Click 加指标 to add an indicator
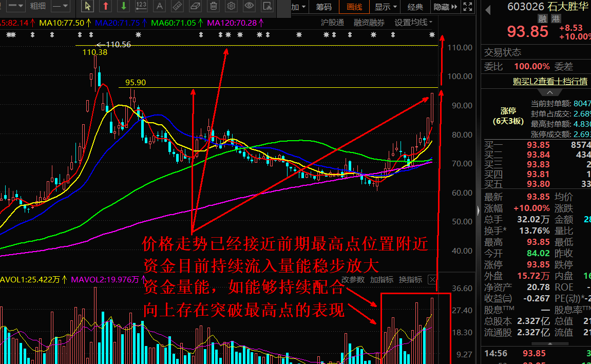This screenshot has height=364, width=591. tap(382, 280)
